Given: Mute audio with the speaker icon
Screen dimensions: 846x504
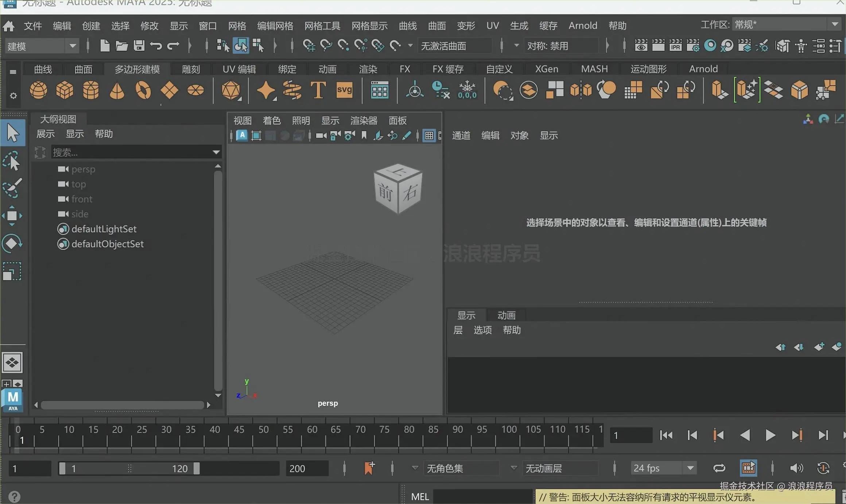Looking at the screenshot, I should coord(797,468).
